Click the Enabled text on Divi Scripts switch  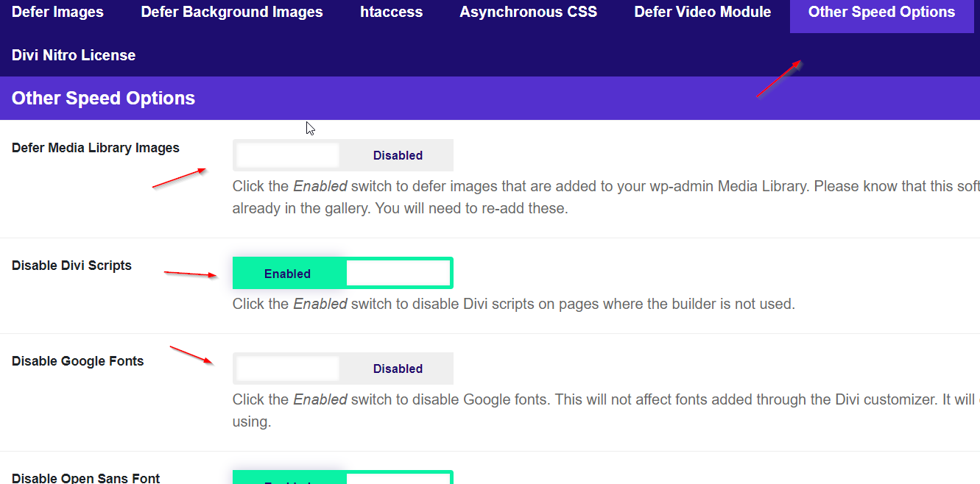288,273
